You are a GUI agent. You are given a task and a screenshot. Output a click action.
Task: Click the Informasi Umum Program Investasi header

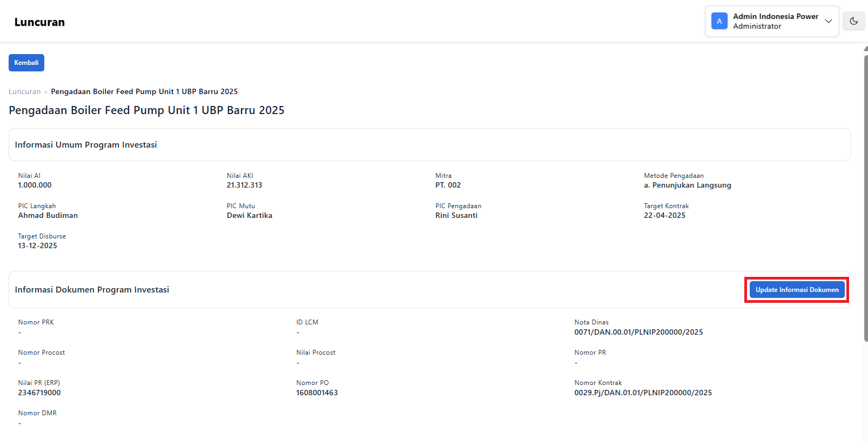click(x=86, y=145)
